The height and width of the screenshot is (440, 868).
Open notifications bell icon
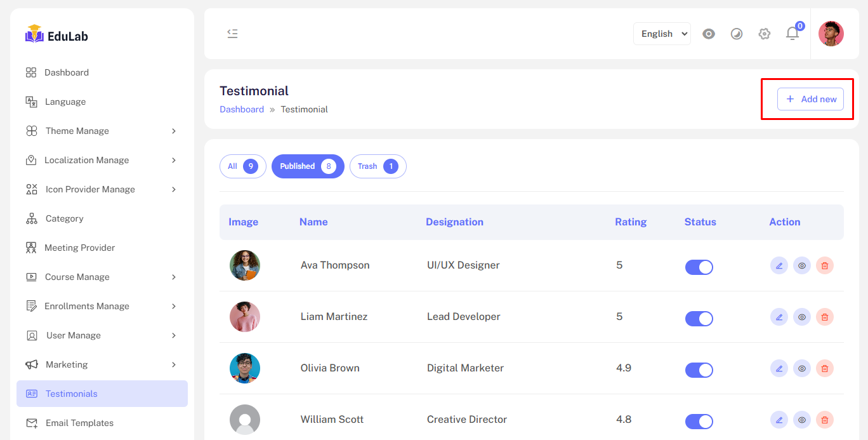click(792, 34)
